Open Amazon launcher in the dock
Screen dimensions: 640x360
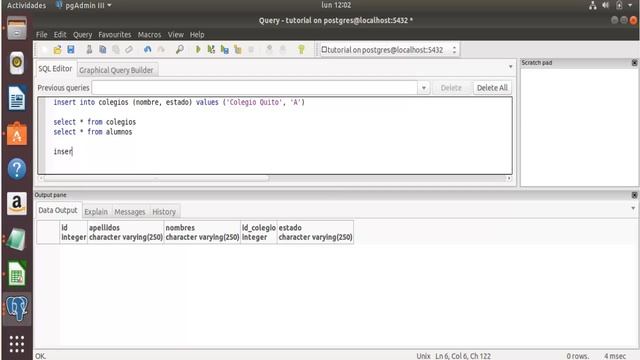17,203
